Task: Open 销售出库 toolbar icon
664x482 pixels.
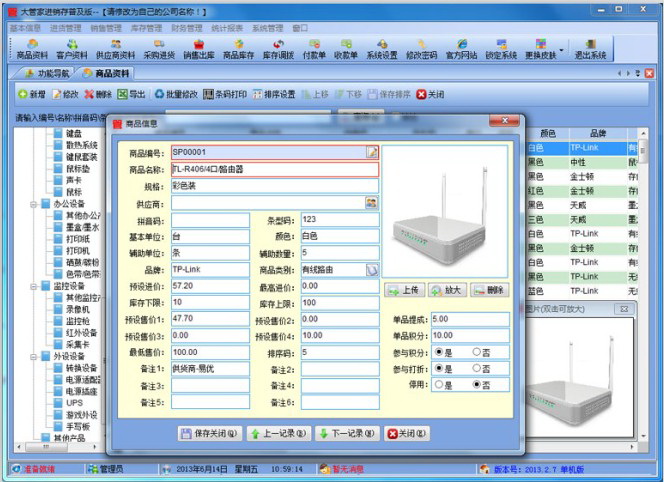Action: 199,49
